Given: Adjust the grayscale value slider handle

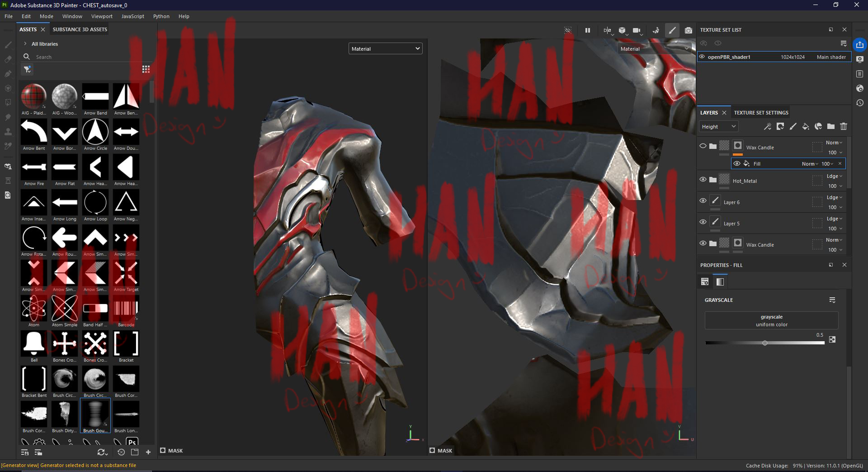Looking at the screenshot, I should pos(764,343).
